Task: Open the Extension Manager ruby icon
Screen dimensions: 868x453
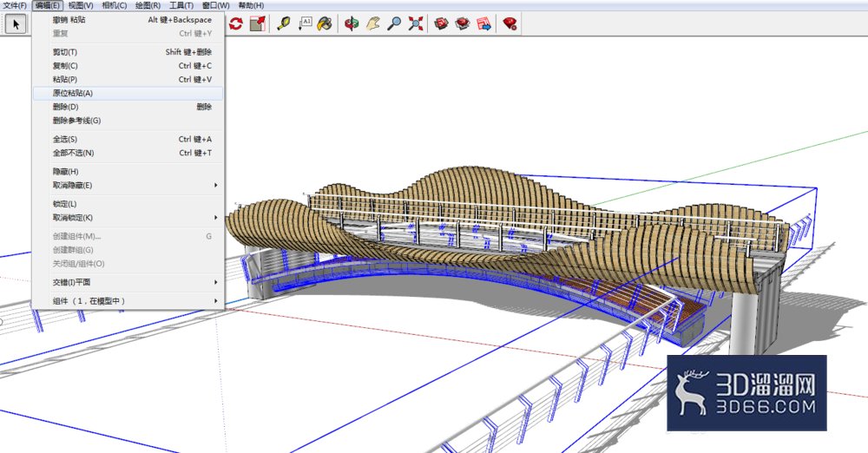Action: [510, 23]
